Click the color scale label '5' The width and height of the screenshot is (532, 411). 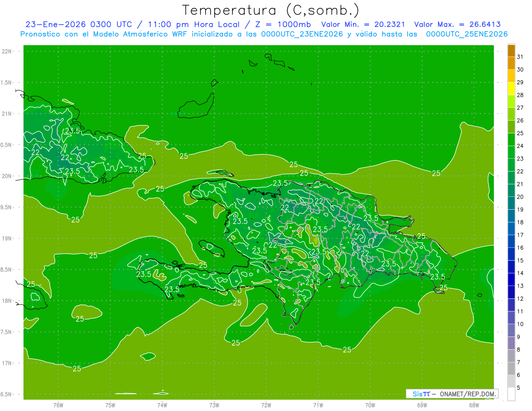coord(519,388)
